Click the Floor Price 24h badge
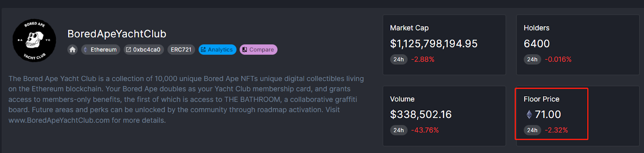 point(532,130)
